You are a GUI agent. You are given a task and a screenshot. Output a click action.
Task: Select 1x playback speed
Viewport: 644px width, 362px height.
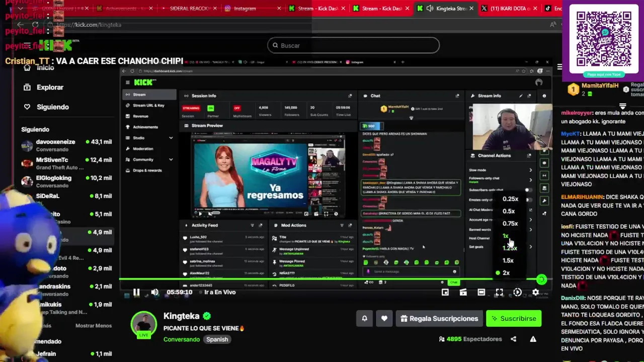coord(506,236)
